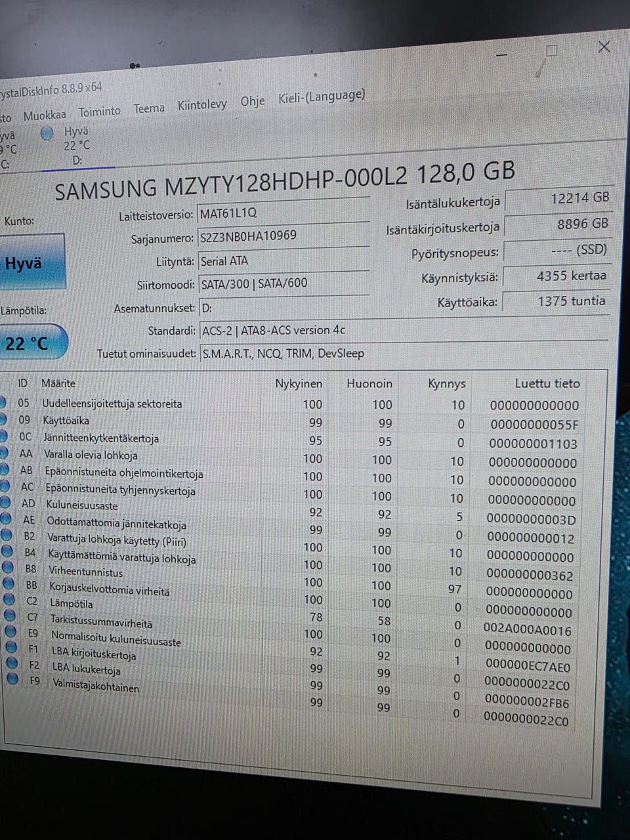Click the status icon for row C7
This screenshot has height=840, width=630.
10,616
